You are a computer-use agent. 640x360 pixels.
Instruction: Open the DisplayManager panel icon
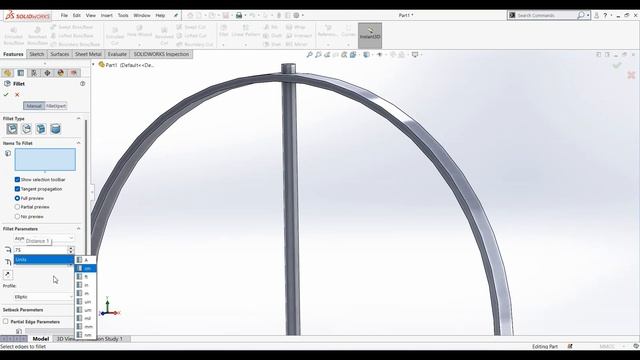pos(61,73)
